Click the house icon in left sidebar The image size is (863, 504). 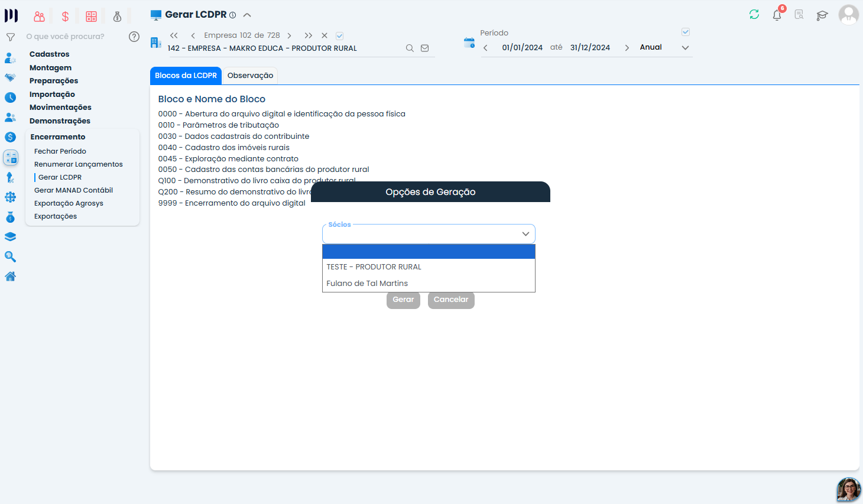point(10,277)
